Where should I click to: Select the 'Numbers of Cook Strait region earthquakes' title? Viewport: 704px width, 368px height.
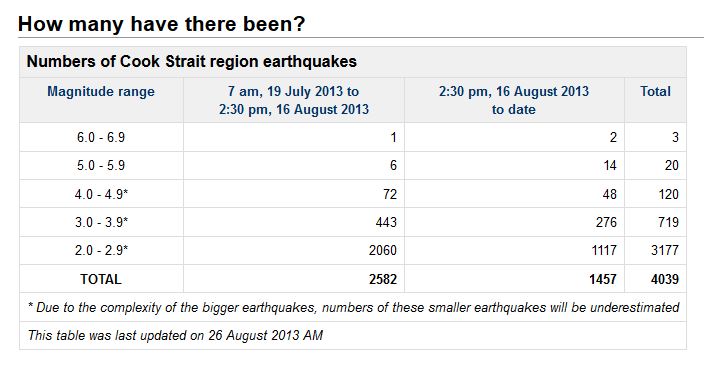(192, 61)
